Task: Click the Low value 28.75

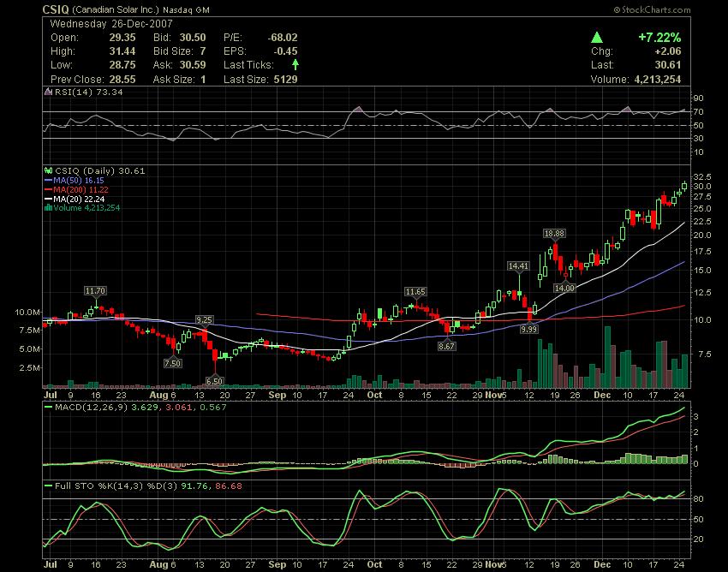Action: point(122,65)
